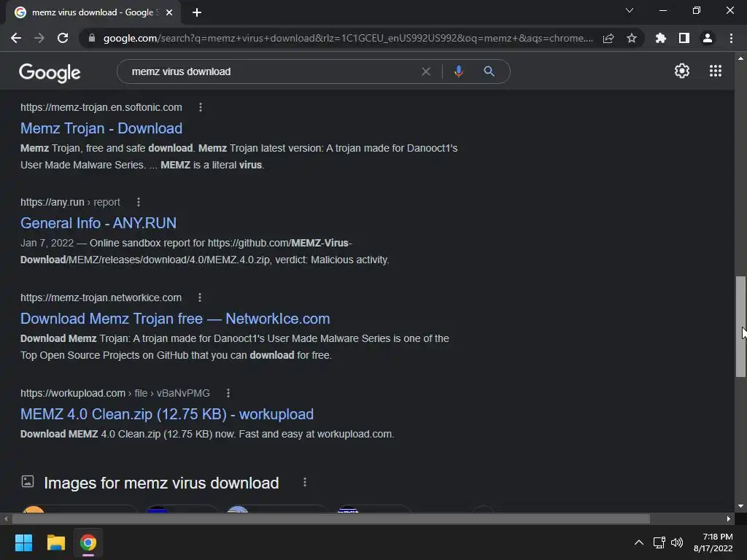Screen dimensions: 747x560
Task: Start voice search with microphone
Action: click(458, 71)
